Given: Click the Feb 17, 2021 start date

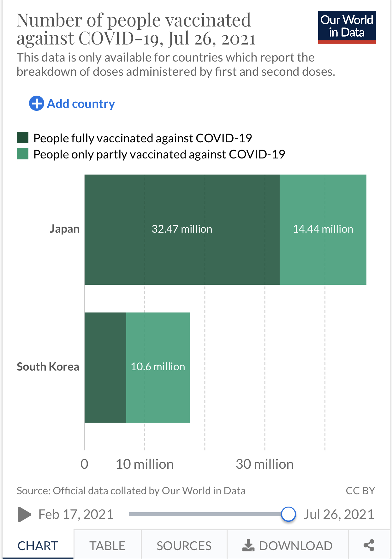Looking at the screenshot, I should point(76,514).
